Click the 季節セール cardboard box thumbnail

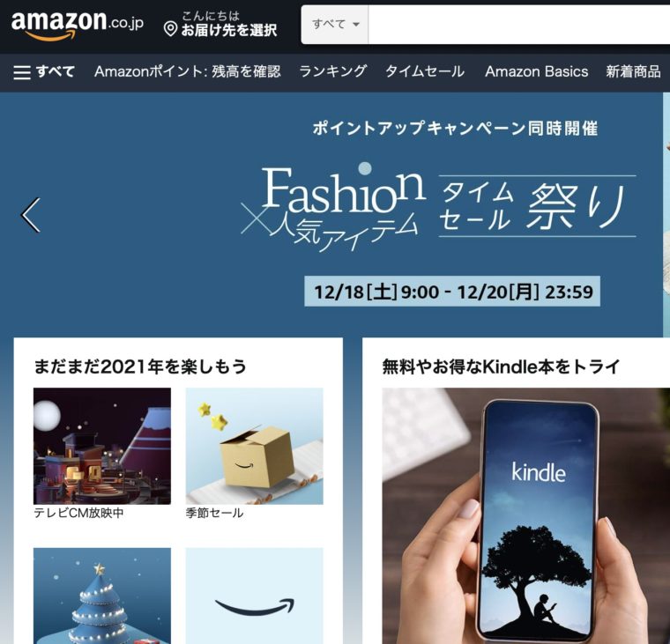pos(254,446)
